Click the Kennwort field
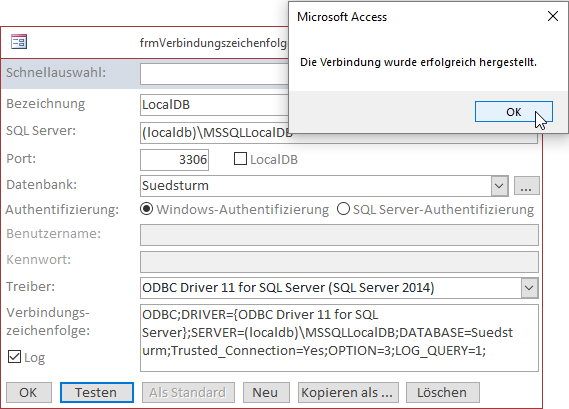Image resolution: width=569 pixels, height=409 pixels. tap(339, 262)
